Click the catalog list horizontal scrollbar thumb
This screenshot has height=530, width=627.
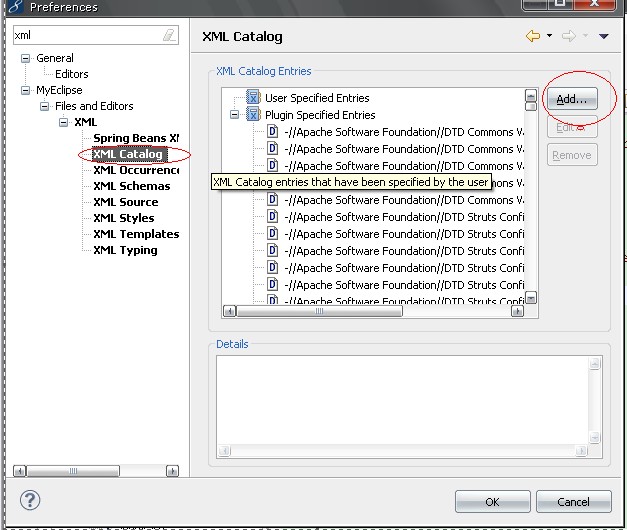point(319,311)
